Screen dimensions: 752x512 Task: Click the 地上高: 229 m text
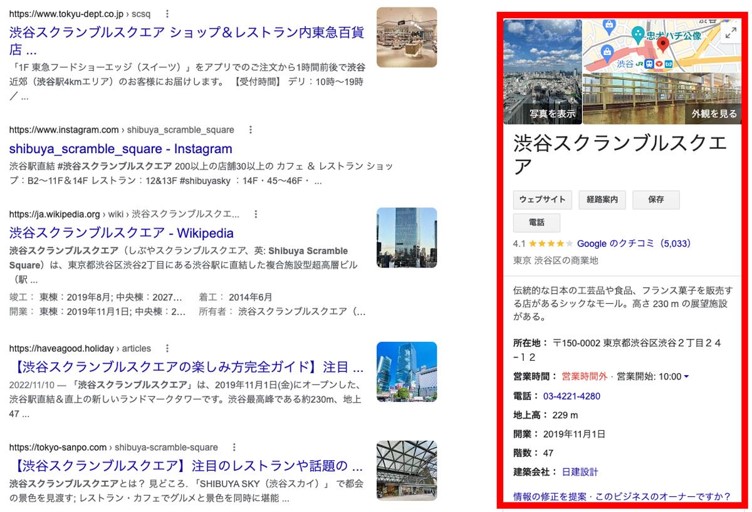(x=545, y=415)
